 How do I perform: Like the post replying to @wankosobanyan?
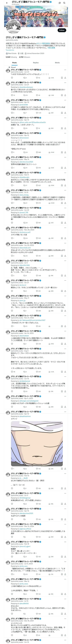(x=37, y=95)
